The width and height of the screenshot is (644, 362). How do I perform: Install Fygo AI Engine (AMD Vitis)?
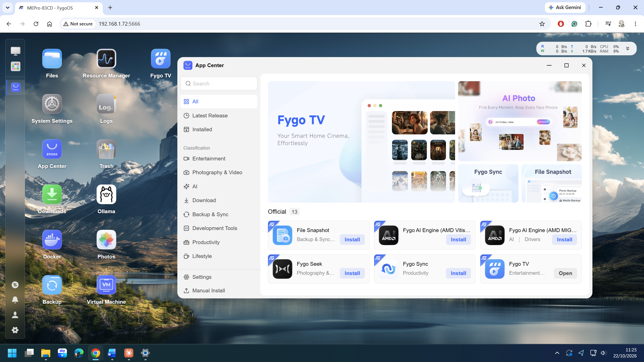point(458,240)
